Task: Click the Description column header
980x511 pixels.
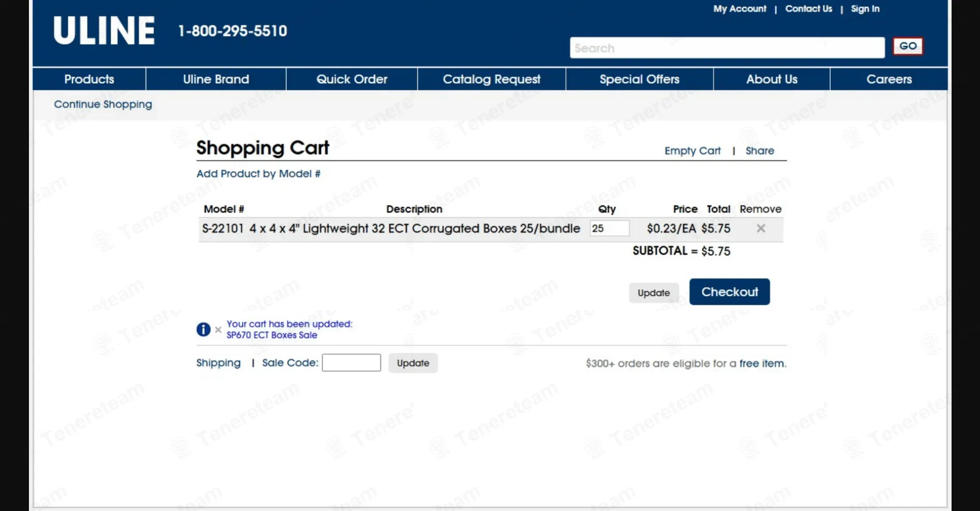Action: click(414, 209)
